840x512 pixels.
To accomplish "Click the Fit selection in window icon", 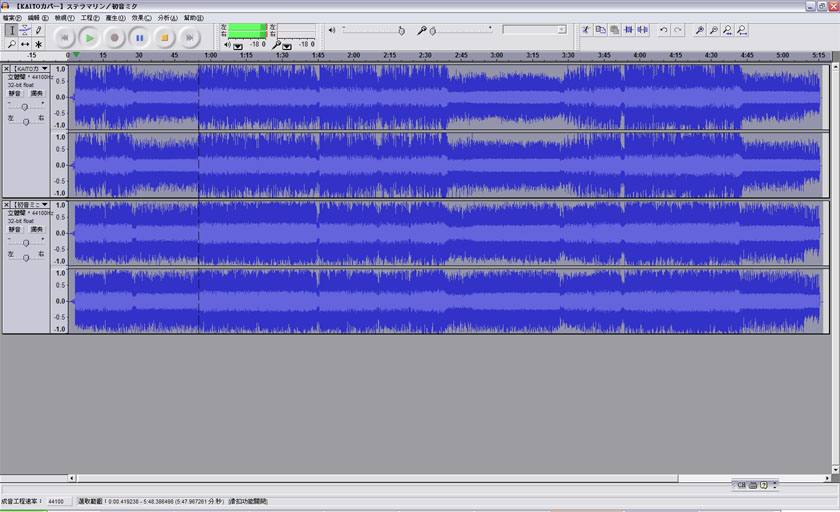I will (728, 30).
